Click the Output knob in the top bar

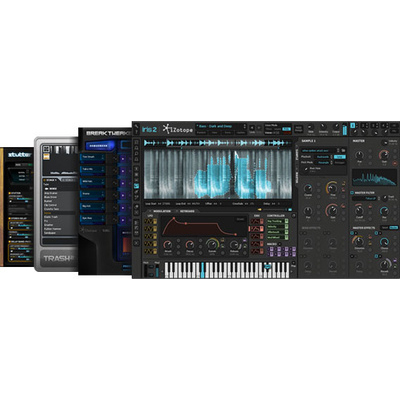coord(336,127)
